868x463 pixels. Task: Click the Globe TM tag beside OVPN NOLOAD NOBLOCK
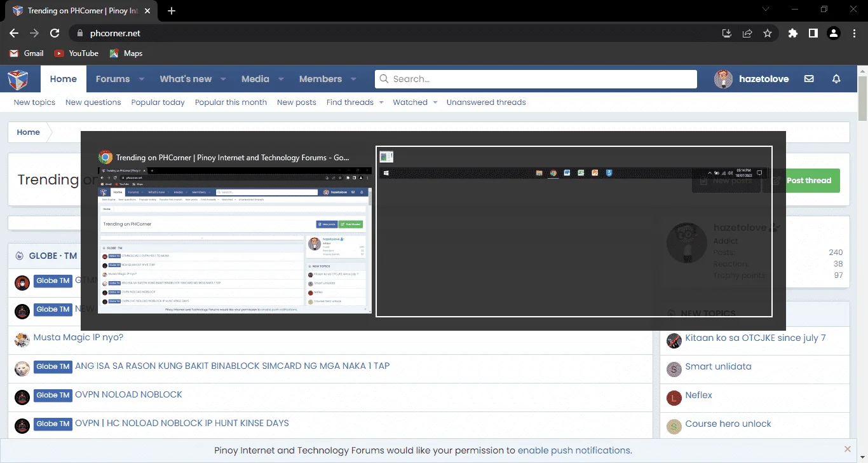[53, 395]
